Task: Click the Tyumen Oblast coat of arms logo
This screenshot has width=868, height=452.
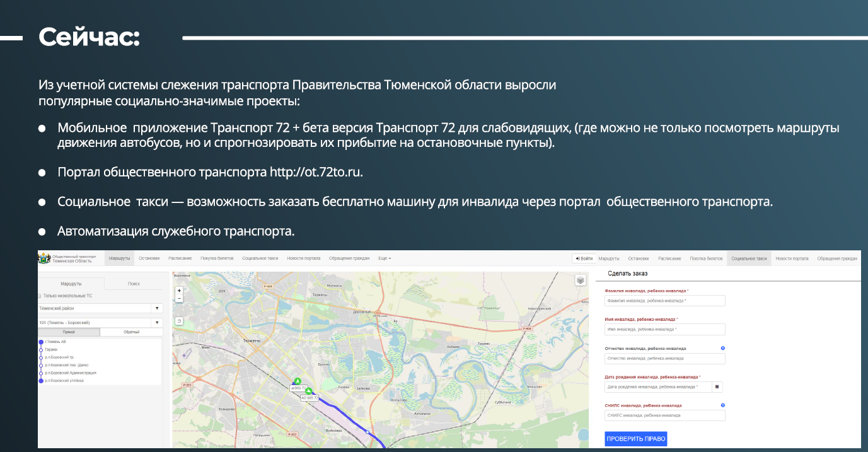Action: (x=44, y=258)
